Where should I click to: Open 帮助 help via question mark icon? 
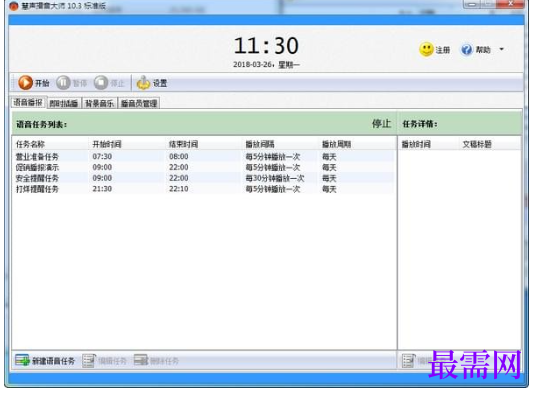467,50
